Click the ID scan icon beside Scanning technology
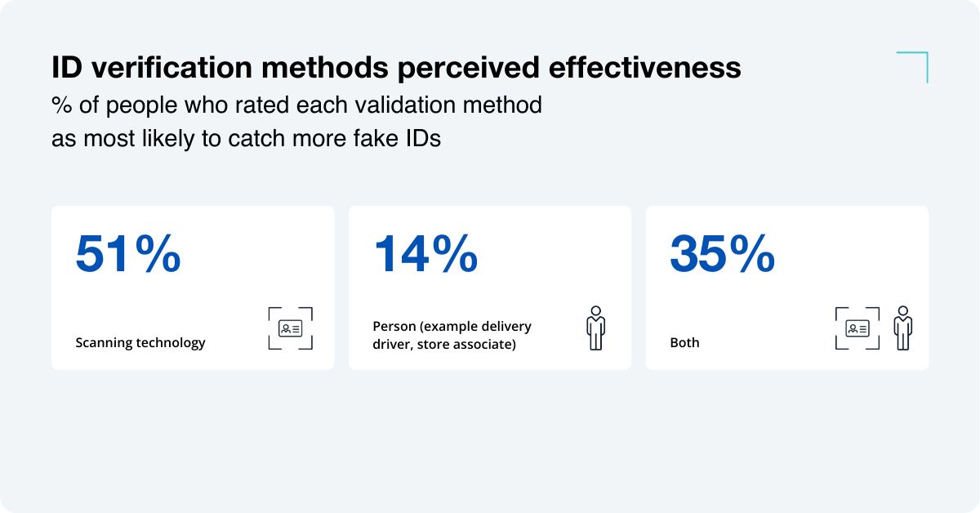Screen dimensions: 980x513 click(x=290, y=328)
